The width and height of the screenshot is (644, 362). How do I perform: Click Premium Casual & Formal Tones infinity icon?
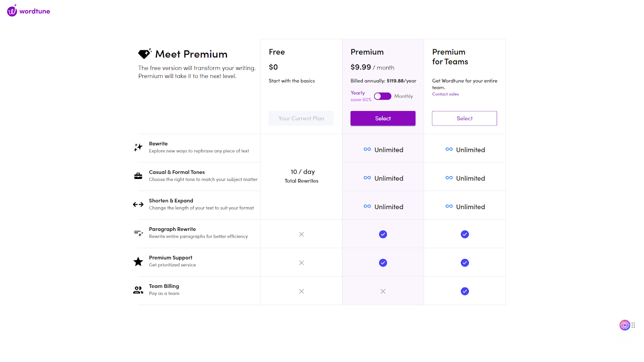tap(367, 178)
